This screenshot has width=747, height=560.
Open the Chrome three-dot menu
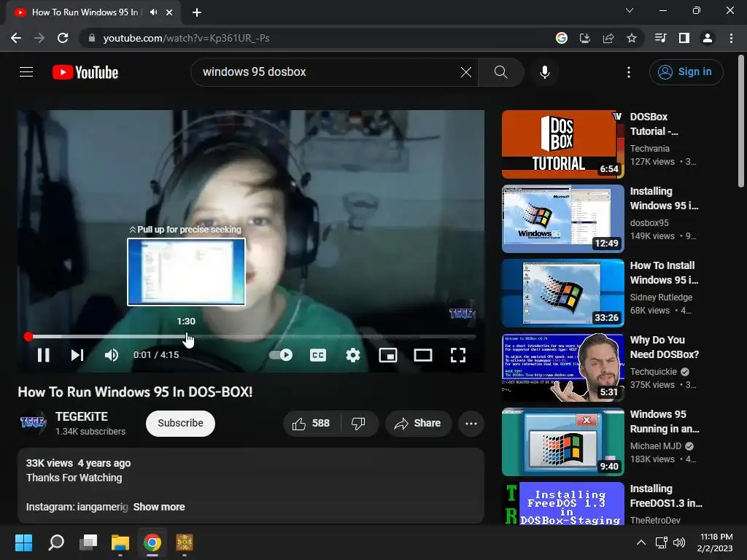click(731, 38)
